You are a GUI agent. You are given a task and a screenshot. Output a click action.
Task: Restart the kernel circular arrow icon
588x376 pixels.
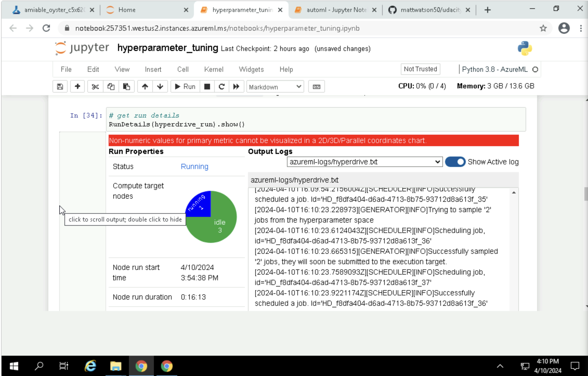tap(221, 87)
